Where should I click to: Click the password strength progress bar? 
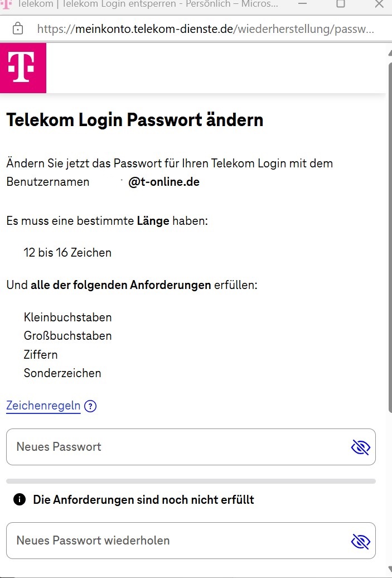pos(191,481)
